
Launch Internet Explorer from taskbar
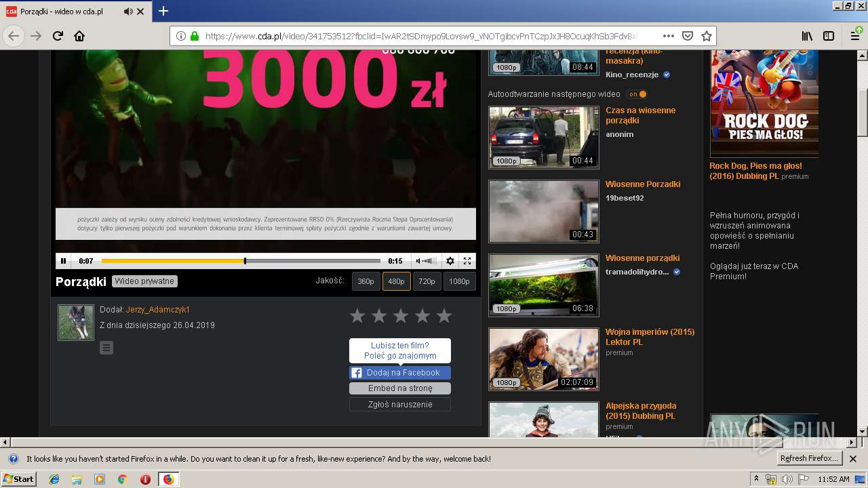(54, 479)
